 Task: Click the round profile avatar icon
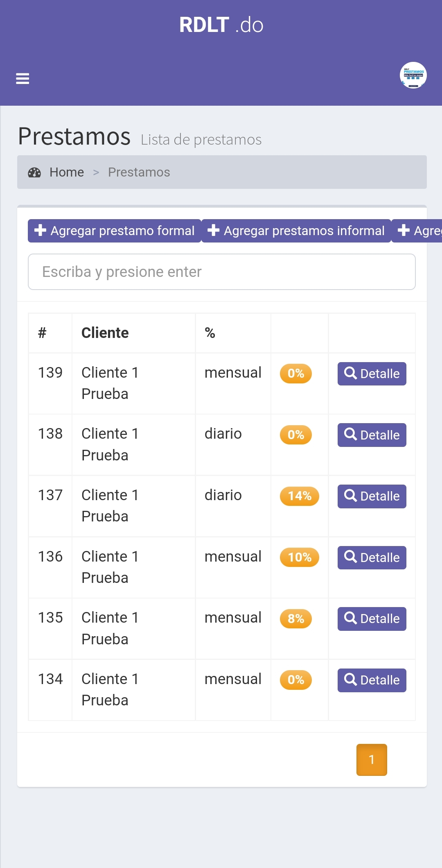coord(413,75)
